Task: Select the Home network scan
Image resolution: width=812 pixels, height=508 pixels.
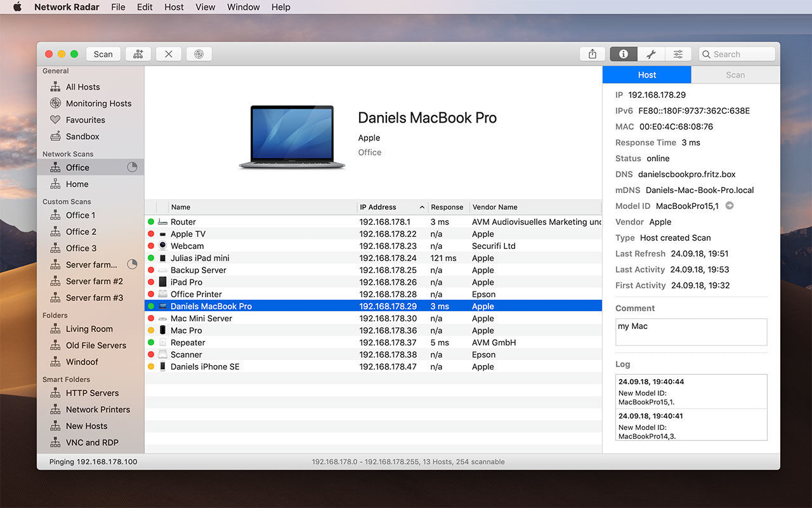Action: pyautogui.click(x=90, y=184)
